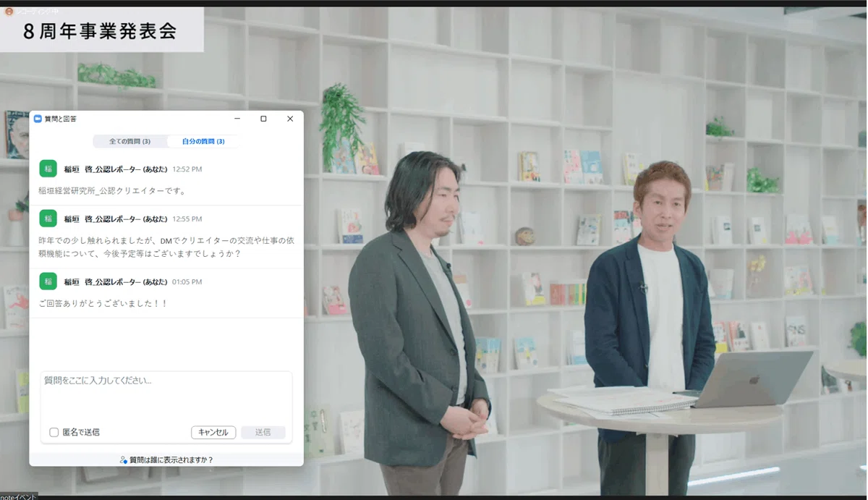The width and height of the screenshot is (868, 500).
Task: Click the green avatar of the 12:55 PM question
Action: (x=48, y=219)
